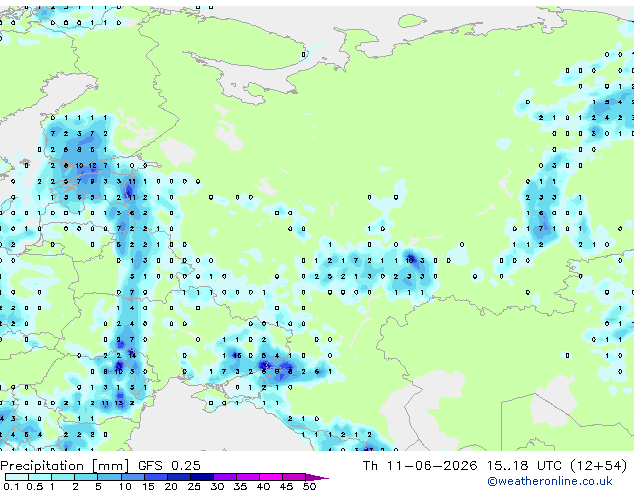Open the weatheronline.co.uk copyright link
The width and height of the screenshot is (634, 490).
[x=550, y=481]
